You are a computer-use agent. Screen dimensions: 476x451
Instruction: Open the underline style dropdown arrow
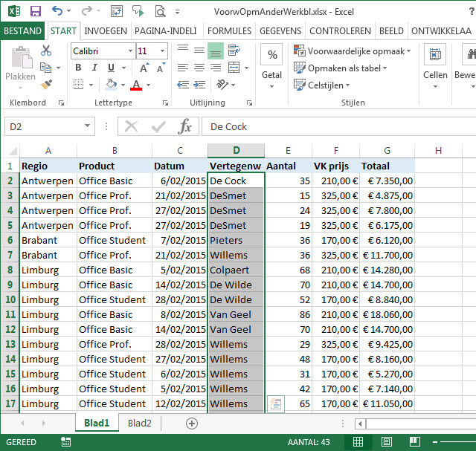coord(124,68)
